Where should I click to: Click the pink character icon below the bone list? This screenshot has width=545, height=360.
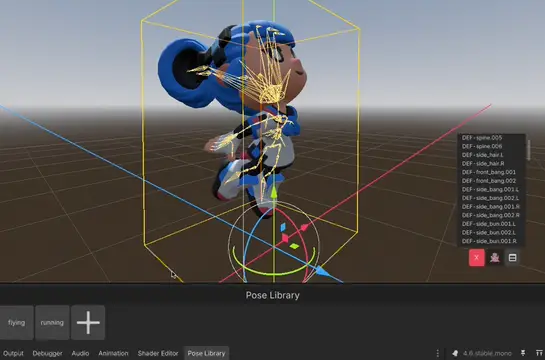coord(495,258)
